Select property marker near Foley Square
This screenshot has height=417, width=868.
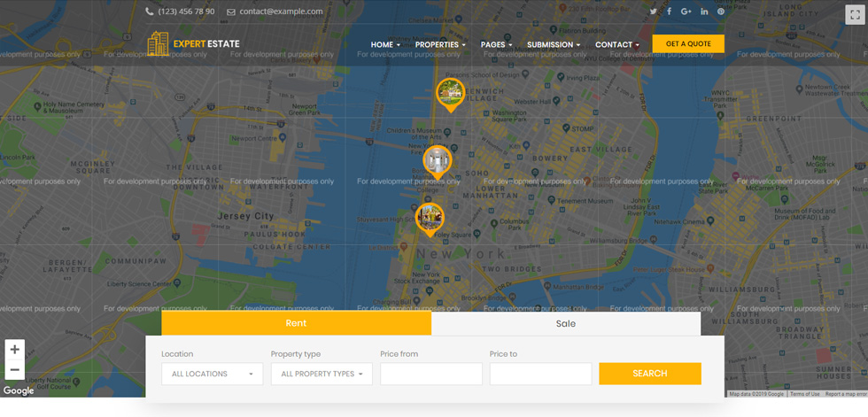click(x=430, y=220)
